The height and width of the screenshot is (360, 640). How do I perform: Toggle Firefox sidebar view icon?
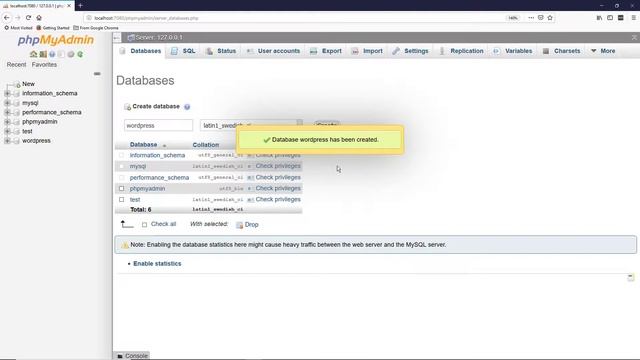tap(610, 18)
